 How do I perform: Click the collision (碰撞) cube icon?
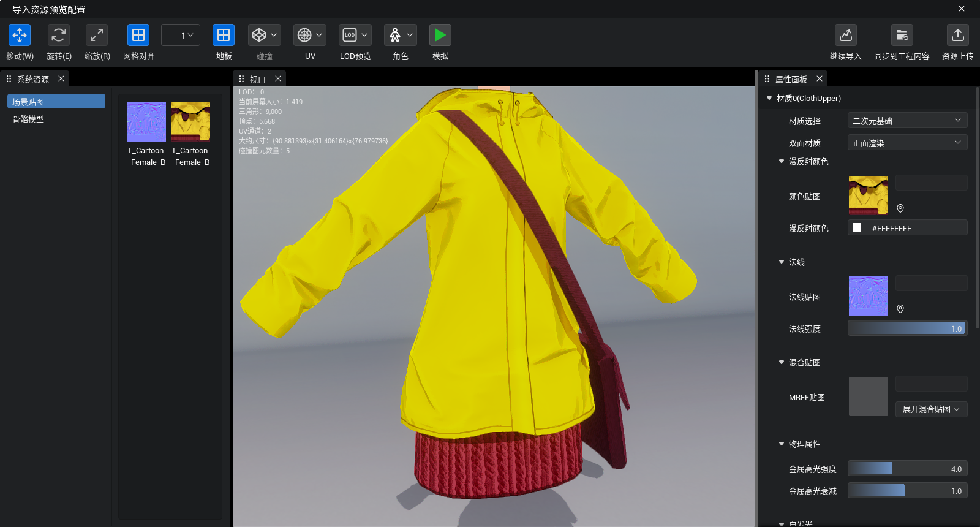(259, 35)
